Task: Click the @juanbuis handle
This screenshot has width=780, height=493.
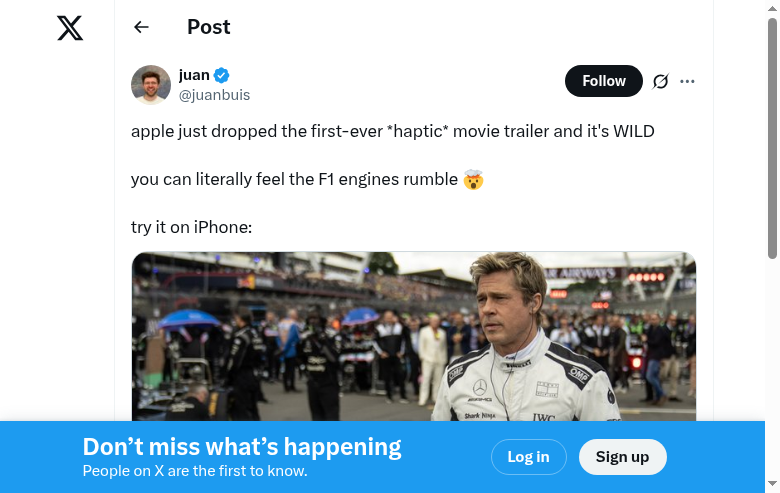Action: pyautogui.click(x=214, y=95)
